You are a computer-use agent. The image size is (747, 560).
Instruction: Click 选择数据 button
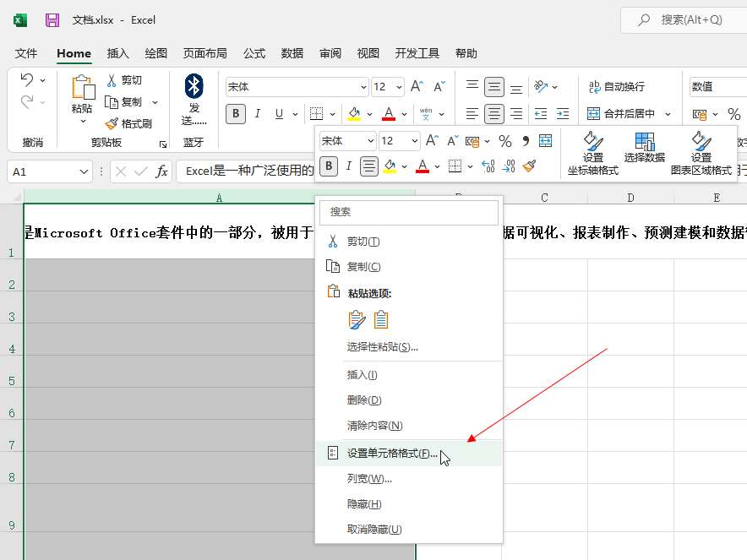[x=645, y=148]
